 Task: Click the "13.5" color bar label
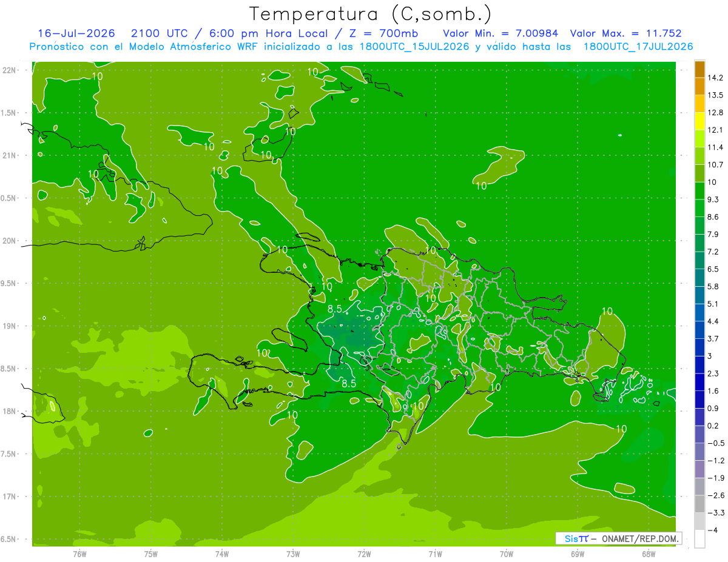click(715, 95)
